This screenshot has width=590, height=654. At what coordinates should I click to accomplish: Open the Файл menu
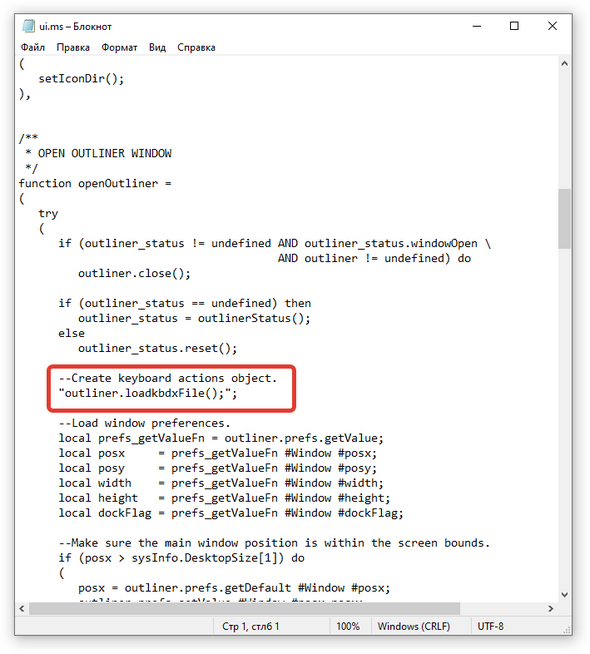(33, 48)
